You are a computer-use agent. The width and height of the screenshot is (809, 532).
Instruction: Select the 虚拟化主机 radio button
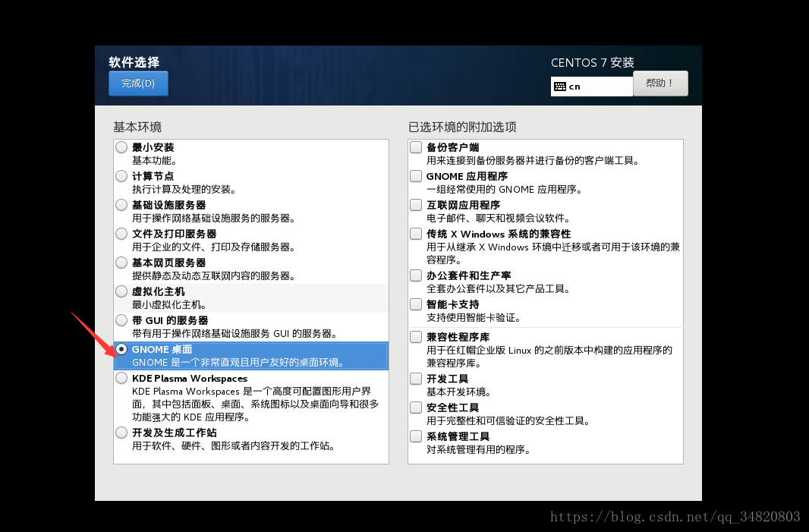121,291
